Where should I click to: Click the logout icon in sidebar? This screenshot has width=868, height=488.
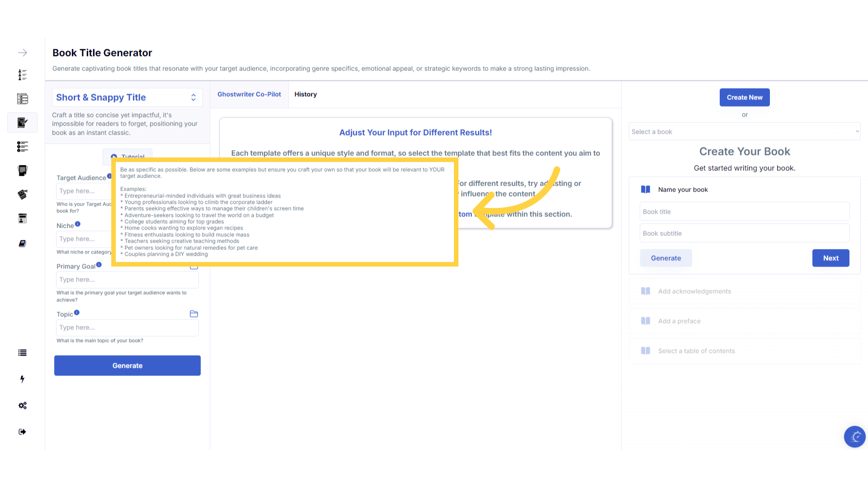(22, 432)
